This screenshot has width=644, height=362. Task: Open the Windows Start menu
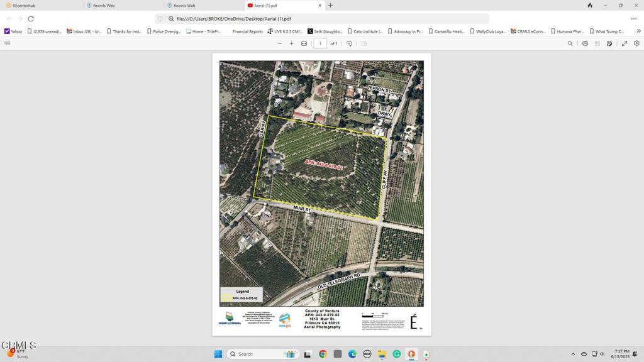coord(218,354)
